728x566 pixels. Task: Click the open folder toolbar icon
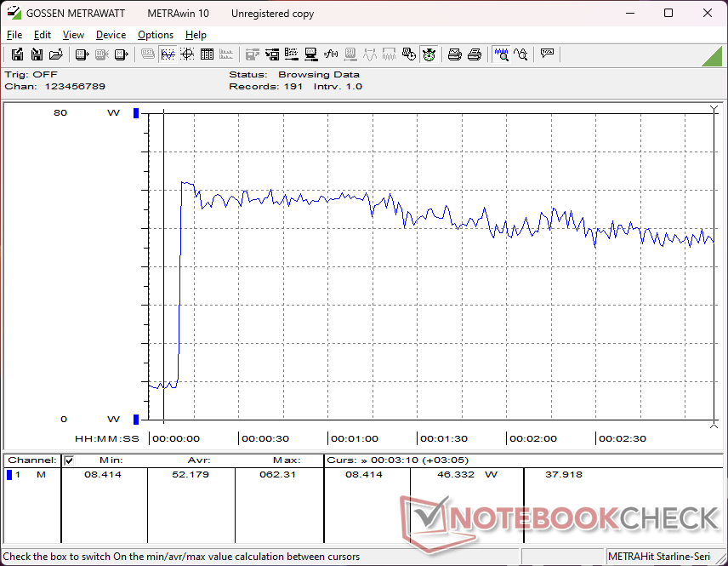(x=56, y=54)
